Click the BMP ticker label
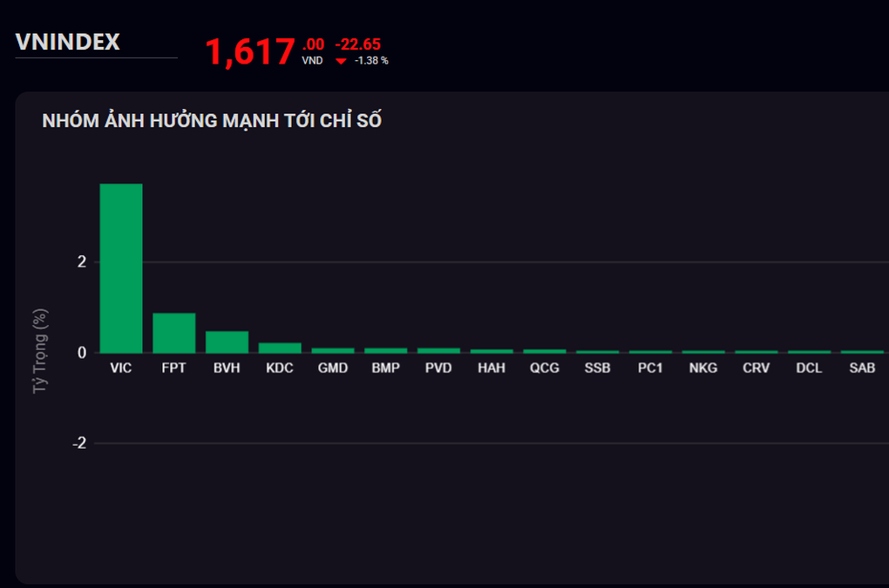This screenshot has width=889, height=588. click(x=385, y=368)
